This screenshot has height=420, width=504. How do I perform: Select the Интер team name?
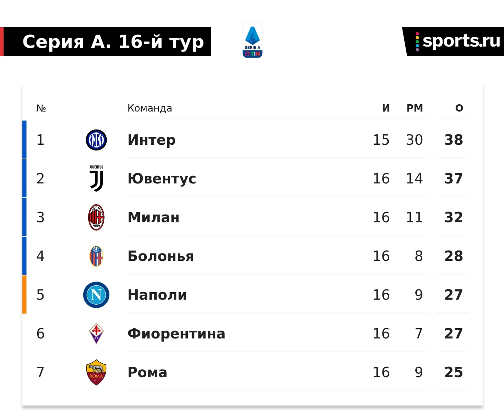point(152,140)
